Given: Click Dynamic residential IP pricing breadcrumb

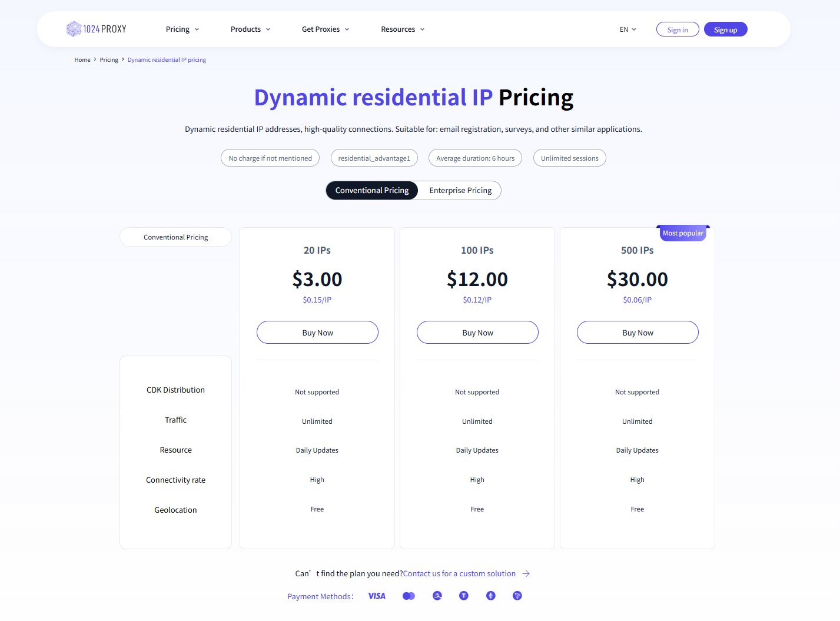Looking at the screenshot, I should pyautogui.click(x=167, y=60).
